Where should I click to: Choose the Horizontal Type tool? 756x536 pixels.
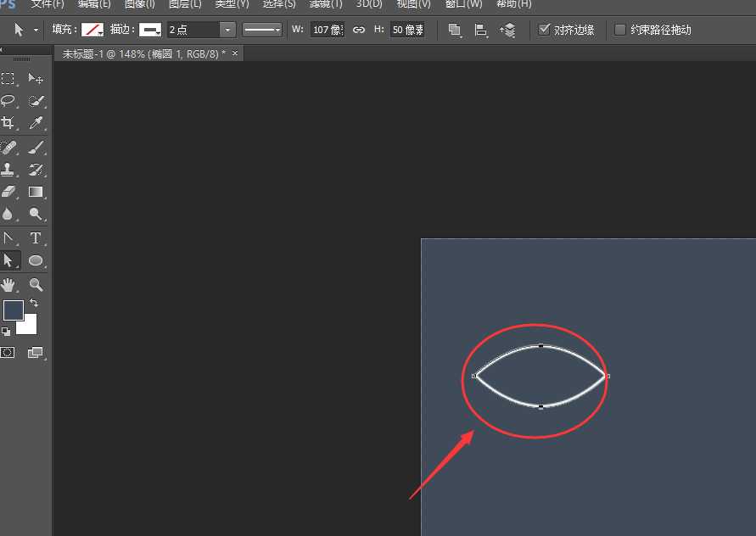click(36, 238)
